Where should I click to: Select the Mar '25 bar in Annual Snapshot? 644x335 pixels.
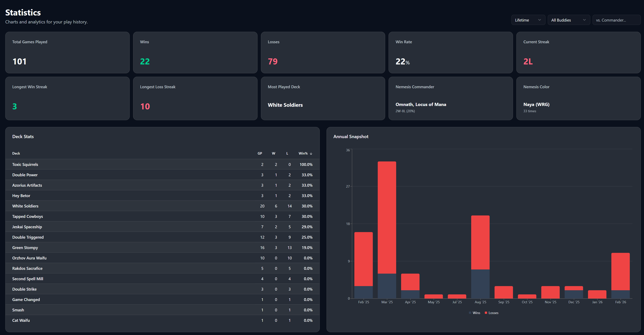(x=387, y=225)
